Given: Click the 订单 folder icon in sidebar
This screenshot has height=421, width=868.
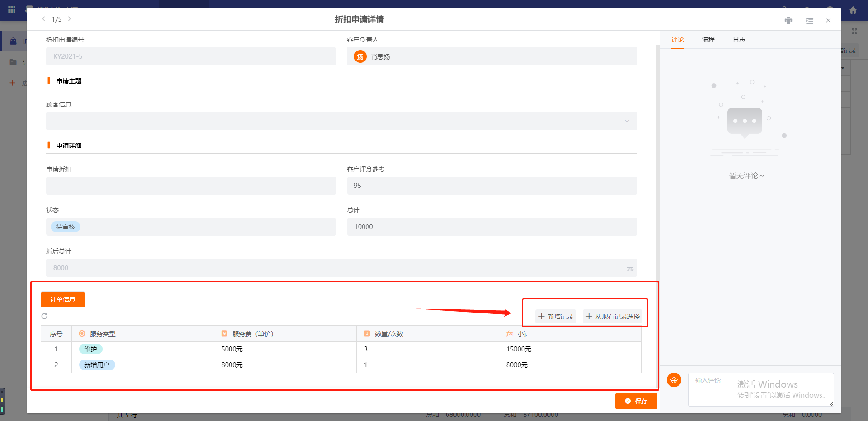Looking at the screenshot, I should pyautogui.click(x=14, y=62).
